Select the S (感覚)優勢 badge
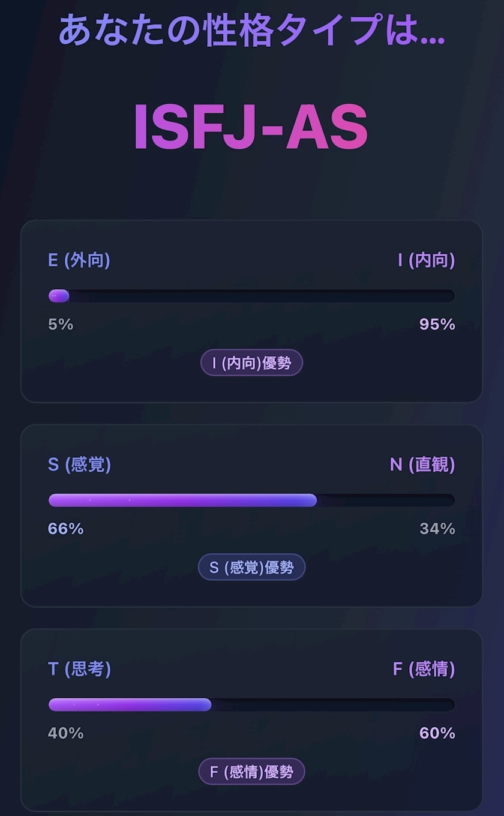This screenshot has width=504, height=816. pyautogui.click(x=251, y=567)
